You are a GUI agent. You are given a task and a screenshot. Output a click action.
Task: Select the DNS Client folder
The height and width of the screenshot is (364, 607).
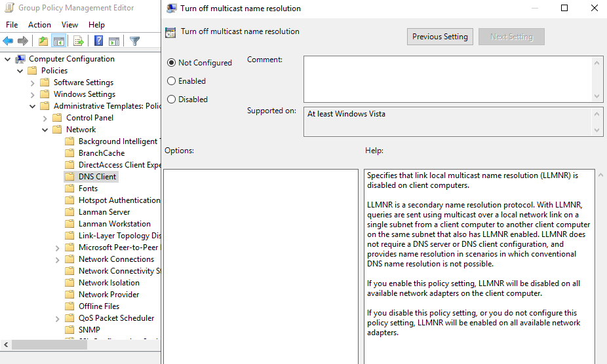[x=97, y=177]
